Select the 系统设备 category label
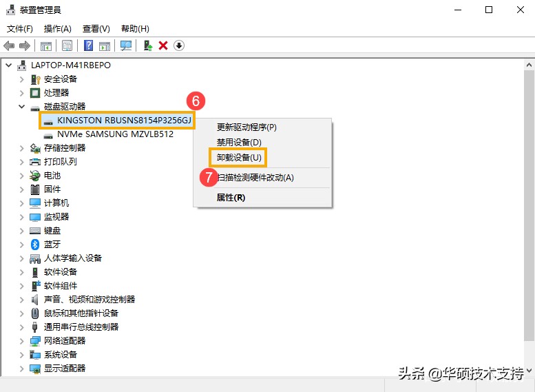 (61, 355)
